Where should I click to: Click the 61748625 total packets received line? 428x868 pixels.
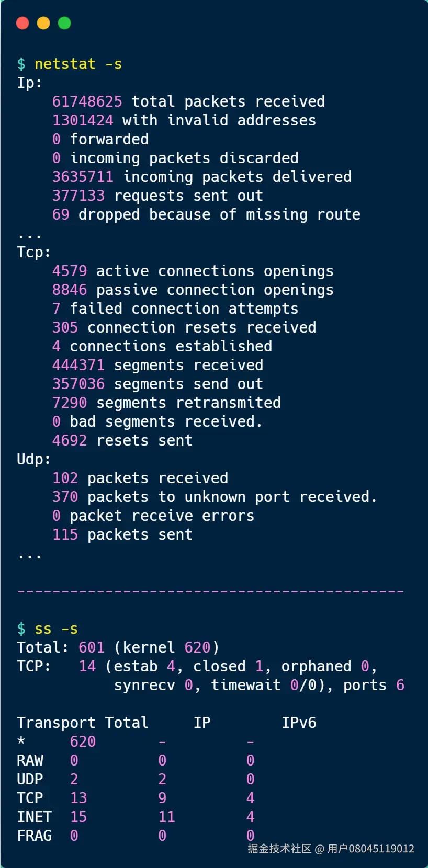[188, 101]
